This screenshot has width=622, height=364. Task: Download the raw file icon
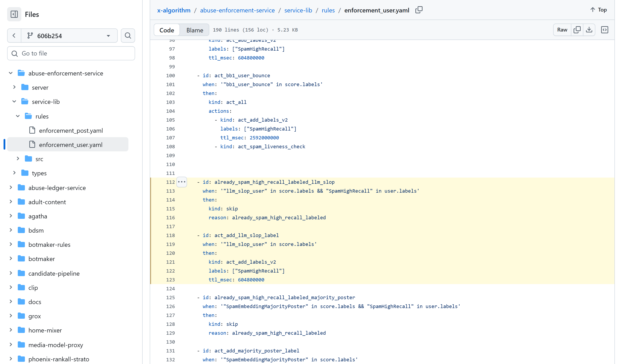pos(589,30)
